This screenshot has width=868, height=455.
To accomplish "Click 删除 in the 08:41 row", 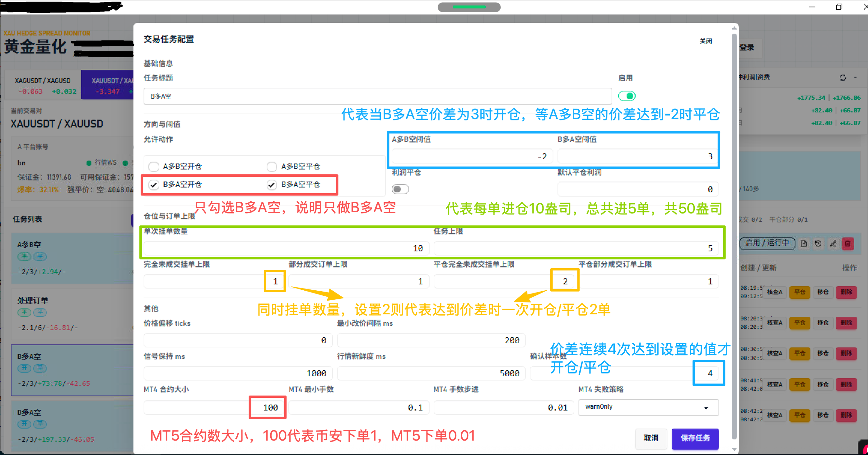I will tap(846, 384).
